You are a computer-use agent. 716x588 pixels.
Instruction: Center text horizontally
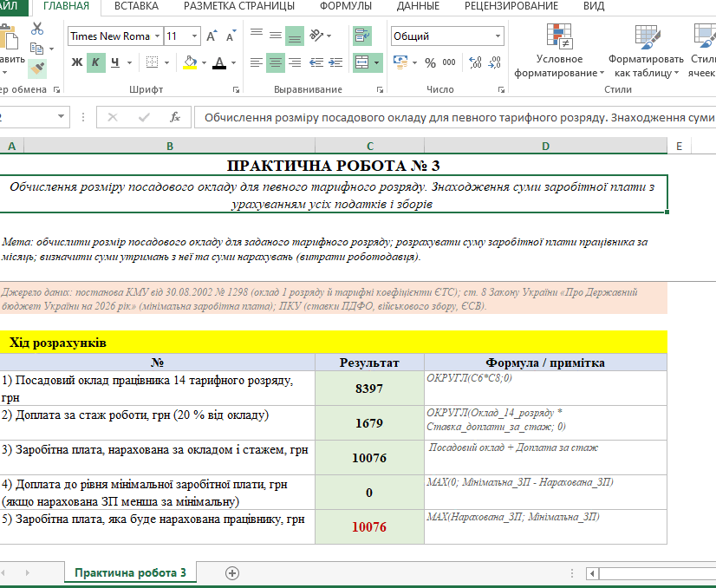276,62
